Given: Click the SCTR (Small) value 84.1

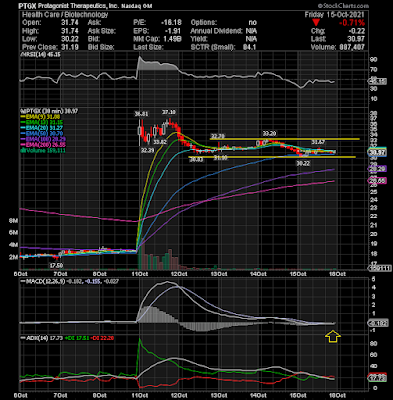Looking at the screenshot, I should pos(249,47).
